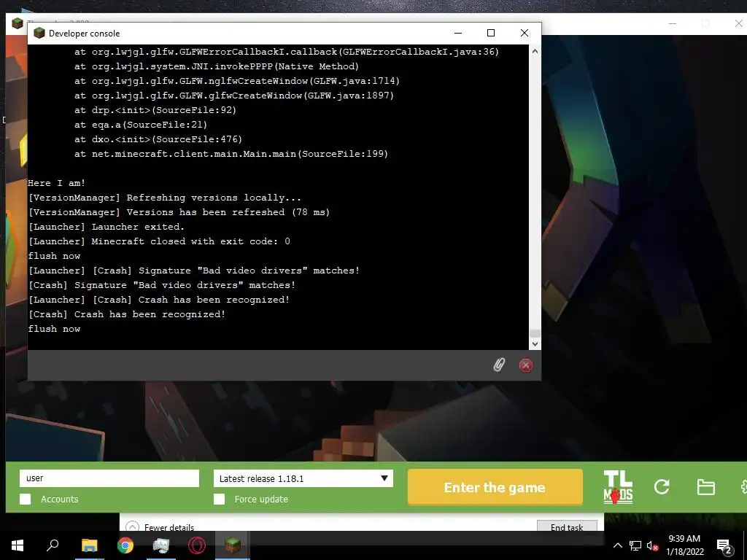747x560 pixels.
Task: Click the launcher refresh icon
Action: (662, 486)
